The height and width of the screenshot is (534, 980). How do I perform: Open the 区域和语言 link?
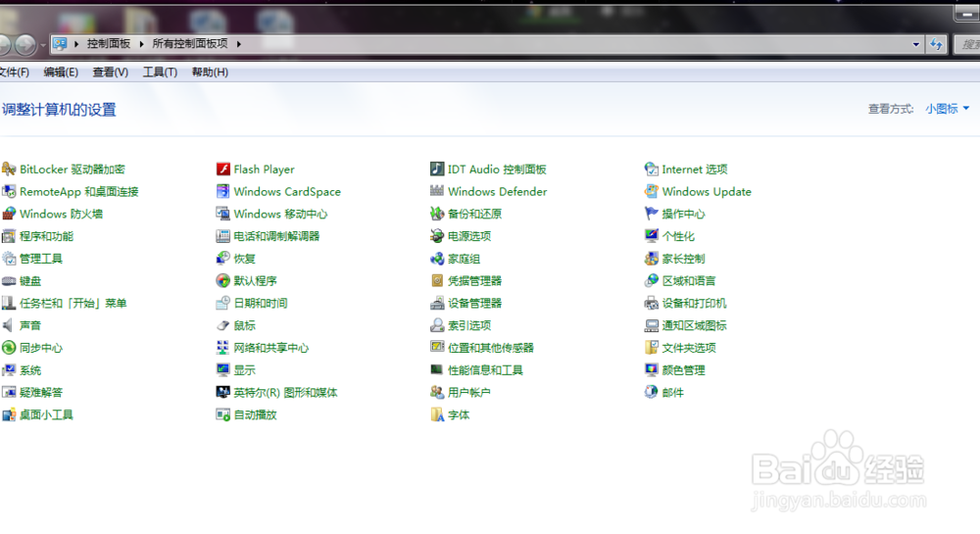pos(689,280)
